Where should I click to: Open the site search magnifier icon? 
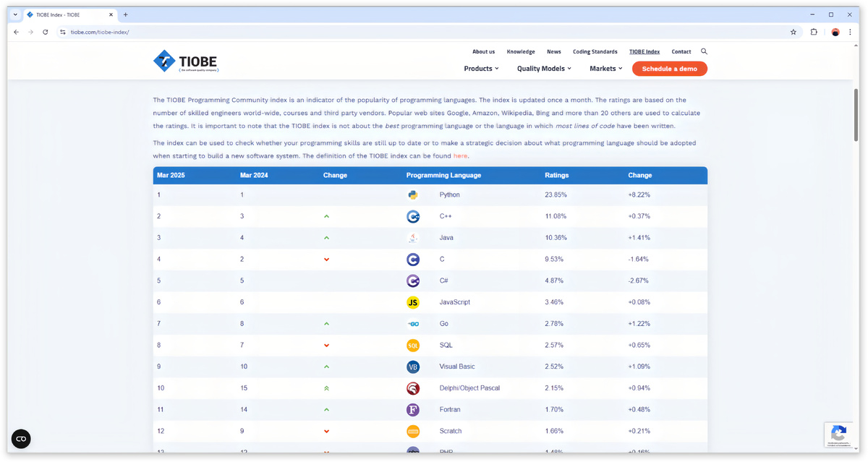click(x=705, y=52)
